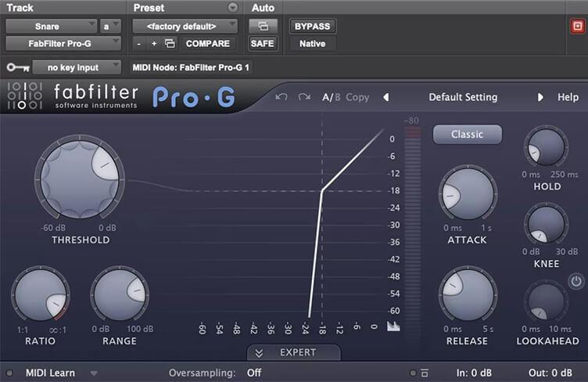Click MIDI Learn in the status bar
Screen dimensions: 588x382
pos(50,373)
